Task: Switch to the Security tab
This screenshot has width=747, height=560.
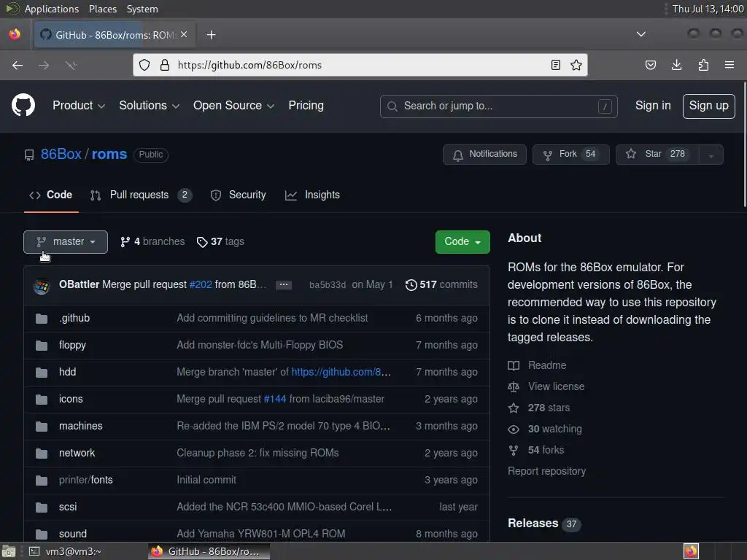Action: [239, 195]
